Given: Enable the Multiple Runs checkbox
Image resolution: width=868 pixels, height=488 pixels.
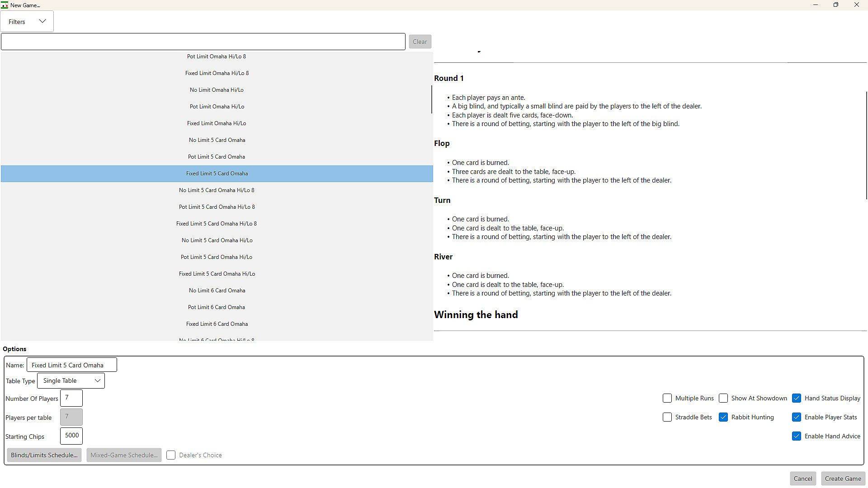Looking at the screenshot, I should pos(667,398).
